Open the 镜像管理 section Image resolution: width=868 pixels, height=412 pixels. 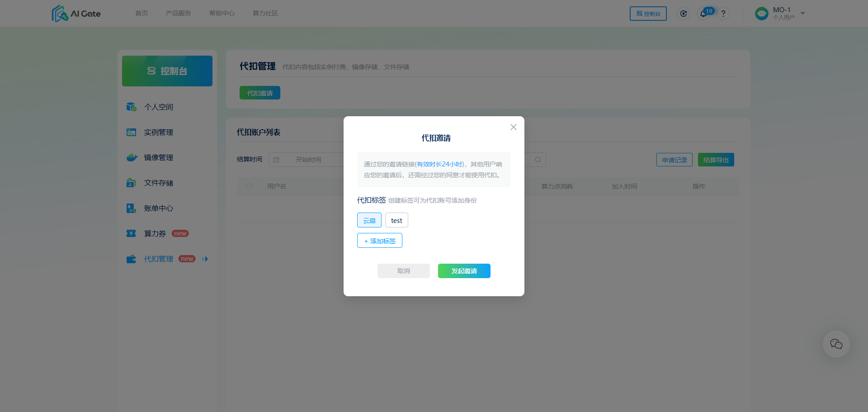coord(158,157)
